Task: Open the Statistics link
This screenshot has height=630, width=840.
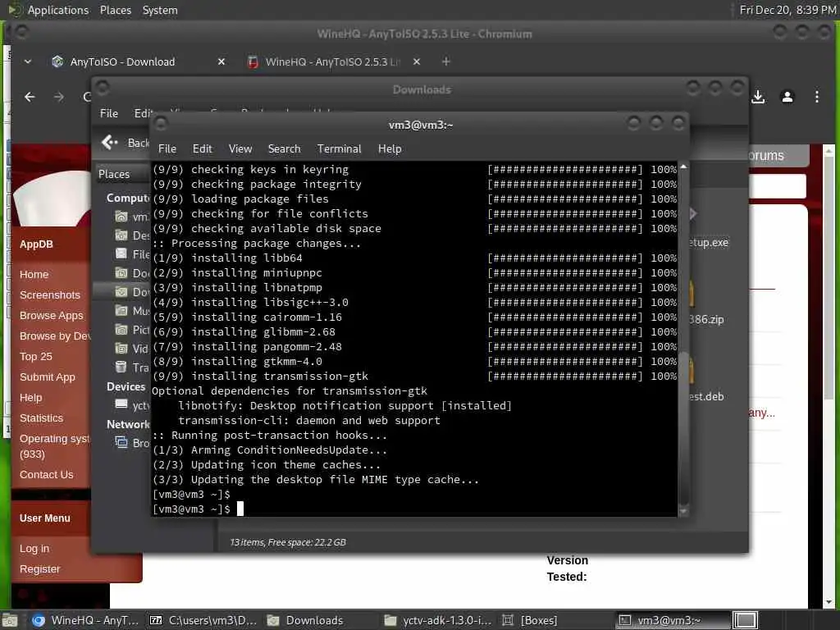Action: pyautogui.click(x=41, y=418)
